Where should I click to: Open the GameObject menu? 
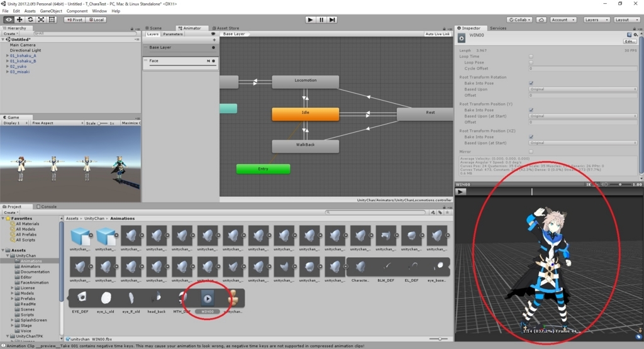pos(51,11)
